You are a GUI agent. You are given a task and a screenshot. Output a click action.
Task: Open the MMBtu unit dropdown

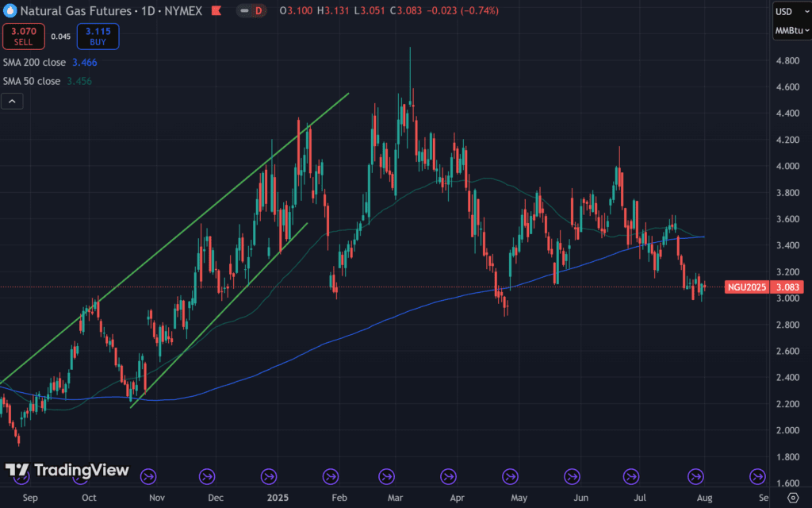pyautogui.click(x=791, y=32)
